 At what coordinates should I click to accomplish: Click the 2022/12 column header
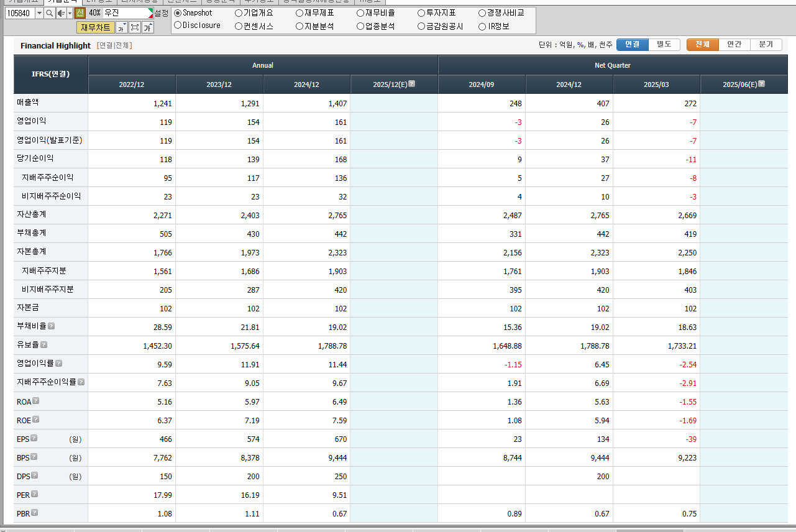tap(132, 85)
